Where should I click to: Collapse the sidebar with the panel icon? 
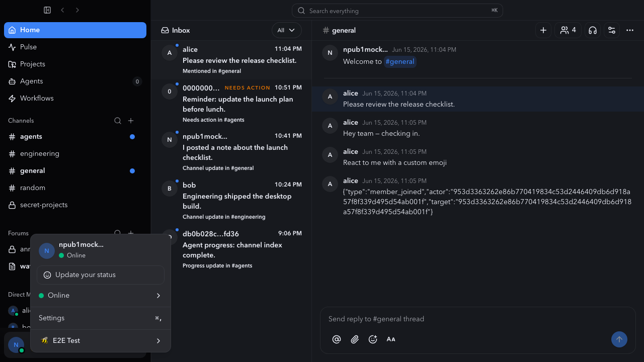pyautogui.click(x=47, y=10)
